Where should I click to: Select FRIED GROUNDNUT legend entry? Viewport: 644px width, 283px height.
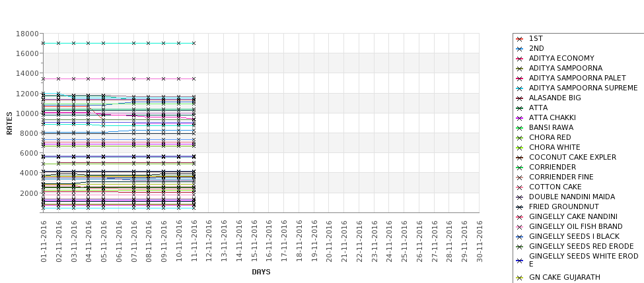(564, 206)
